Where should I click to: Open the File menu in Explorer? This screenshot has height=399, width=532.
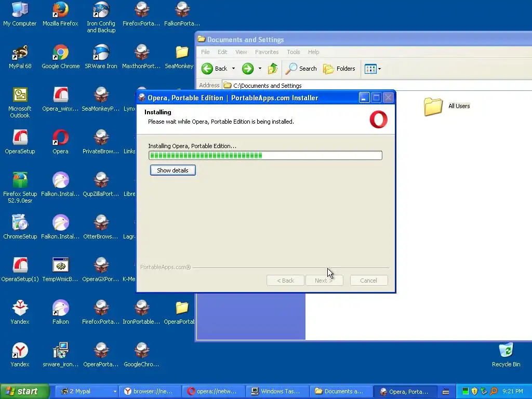(205, 52)
